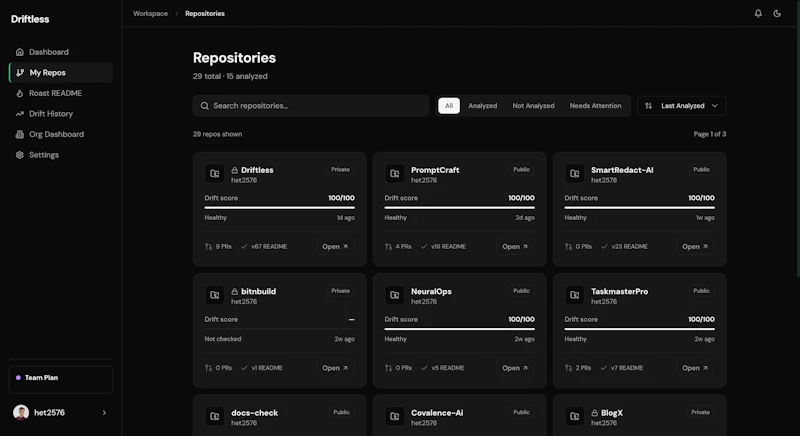800x436 pixels.
Task: Select the Analyzed filter tab
Action: pos(483,106)
